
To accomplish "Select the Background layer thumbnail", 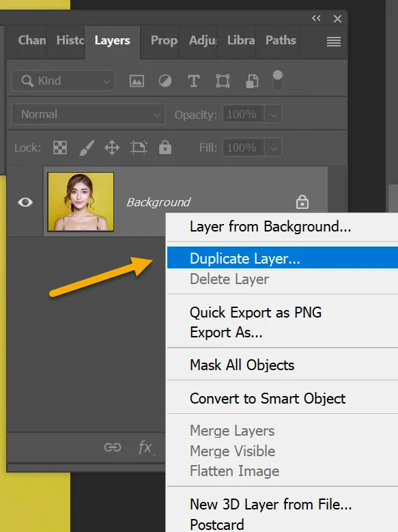I will coord(81,202).
